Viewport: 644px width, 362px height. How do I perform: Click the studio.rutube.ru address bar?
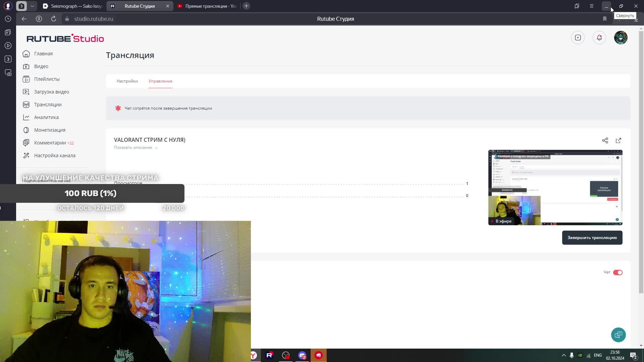pyautogui.click(x=94, y=19)
